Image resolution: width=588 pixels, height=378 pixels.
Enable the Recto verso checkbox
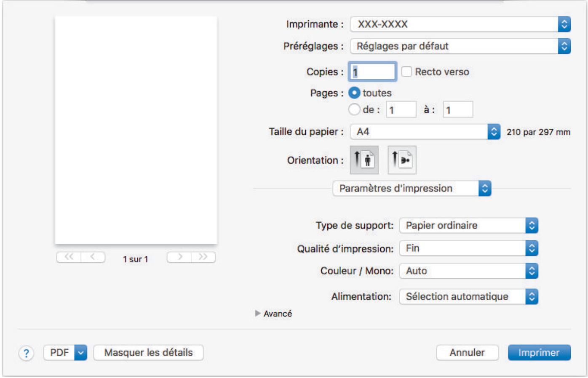[406, 72]
